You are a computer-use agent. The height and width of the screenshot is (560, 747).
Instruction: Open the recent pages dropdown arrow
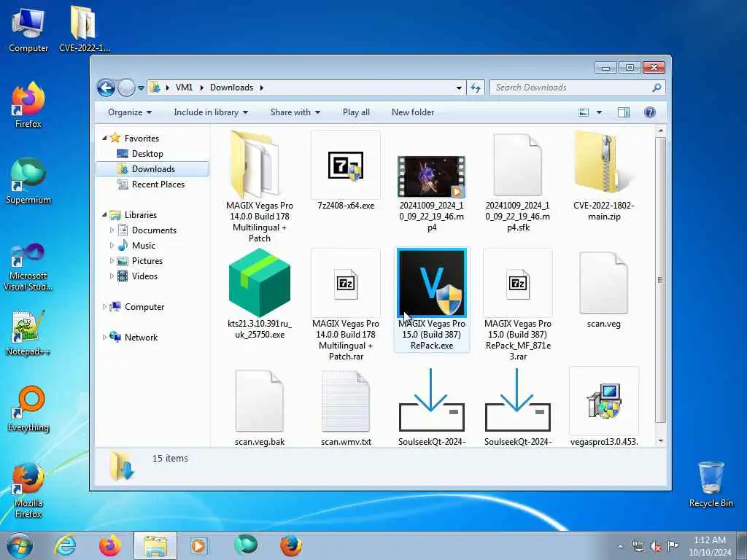(141, 87)
